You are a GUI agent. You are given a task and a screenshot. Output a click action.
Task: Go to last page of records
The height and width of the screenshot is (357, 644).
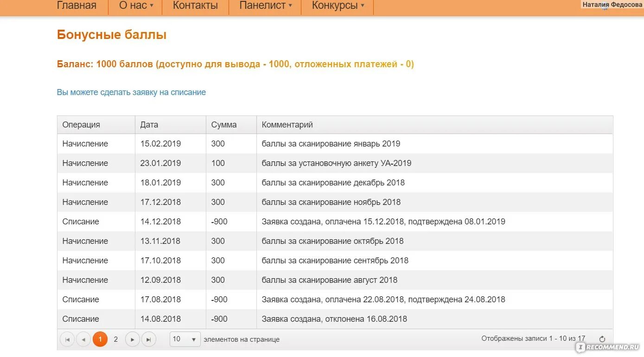coord(148,339)
